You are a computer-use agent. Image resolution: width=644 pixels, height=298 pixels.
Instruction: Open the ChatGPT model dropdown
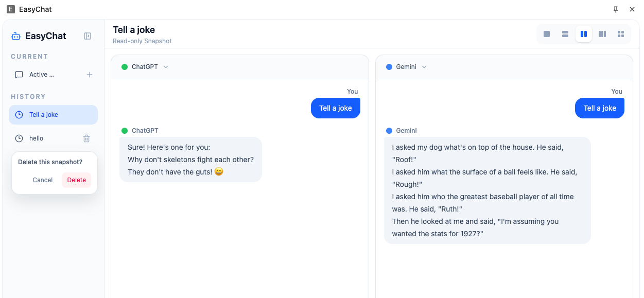145,67
